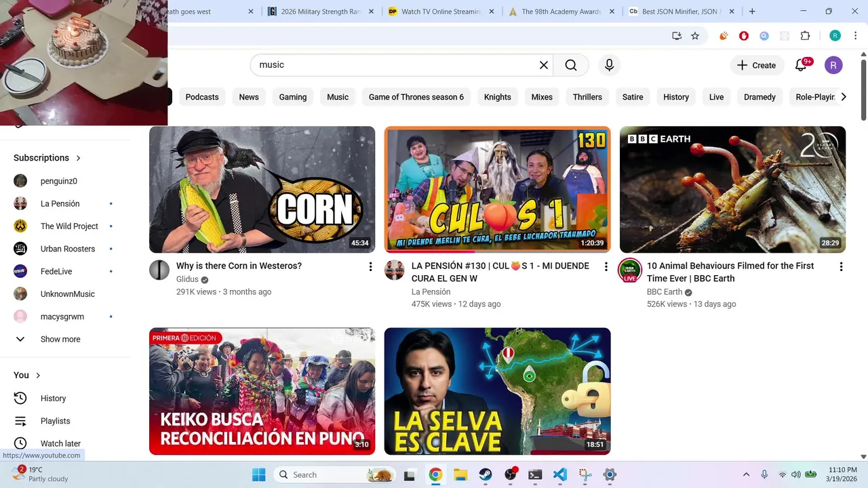This screenshot has height=488, width=868.
Task: Clear the search box with the X icon
Action: pyautogui.click(x=543, y=65)
